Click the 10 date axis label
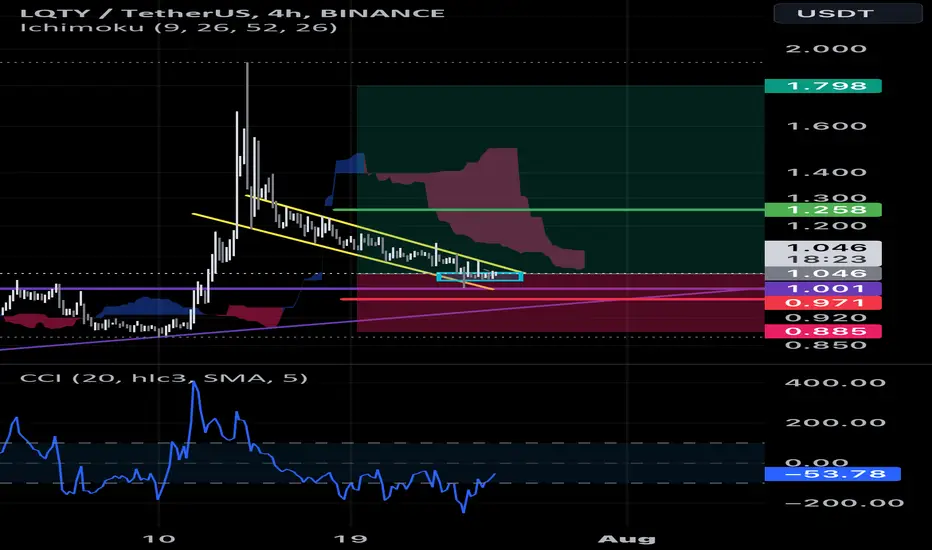 pyautogui.click(x=159, y=539)
